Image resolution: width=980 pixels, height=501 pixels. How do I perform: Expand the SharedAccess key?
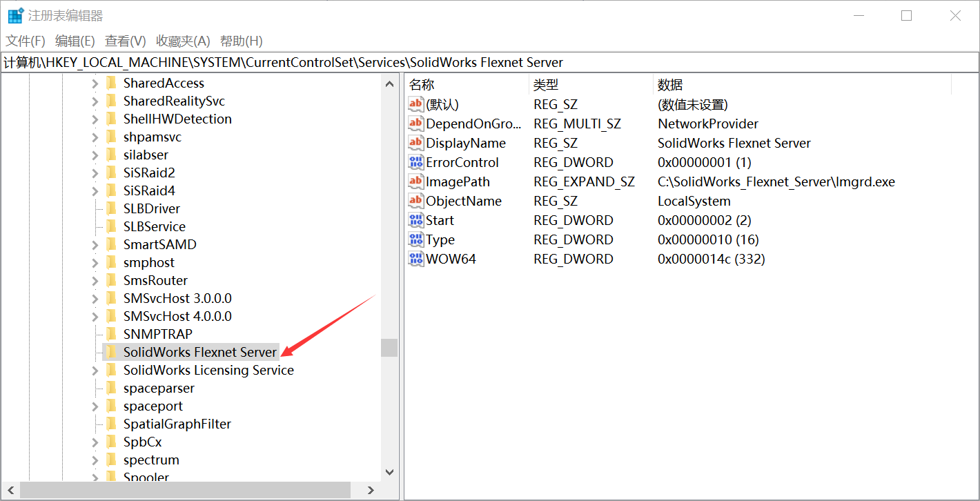[95, 83]
